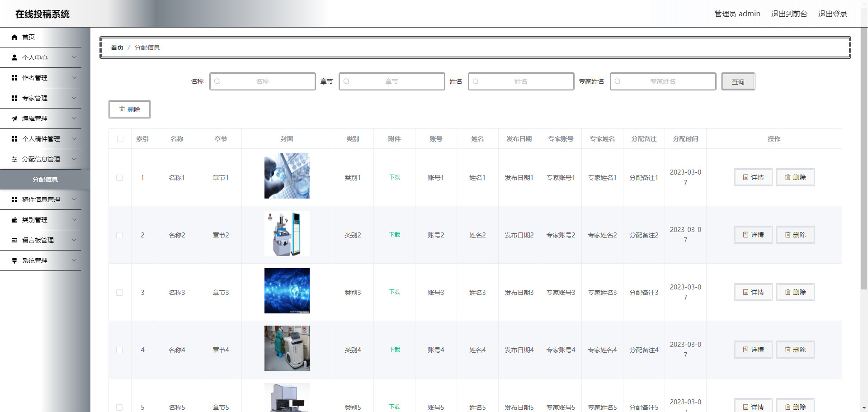
Task: Click the 查询 search button
Action: pos(738,82)
